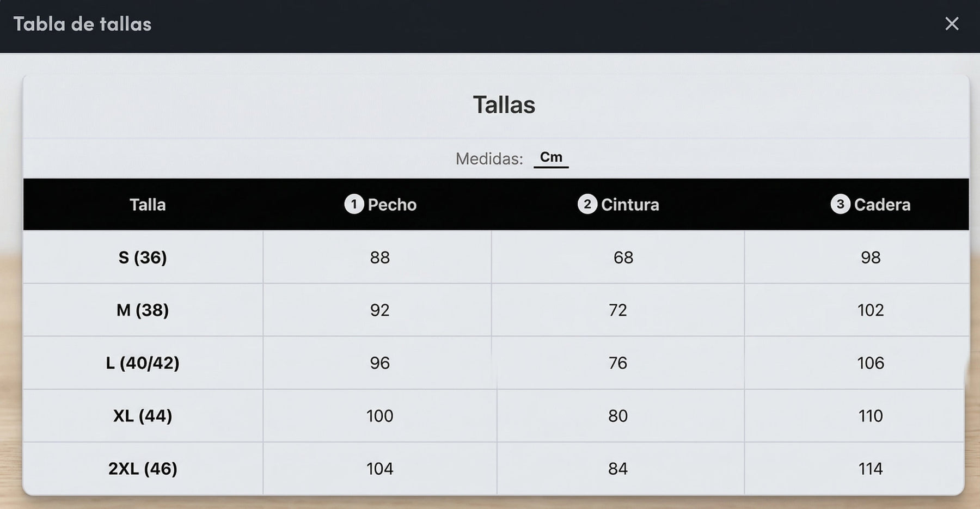Select the XL (44) size row
The image size is (980, 509).
(x=496, y=415)
